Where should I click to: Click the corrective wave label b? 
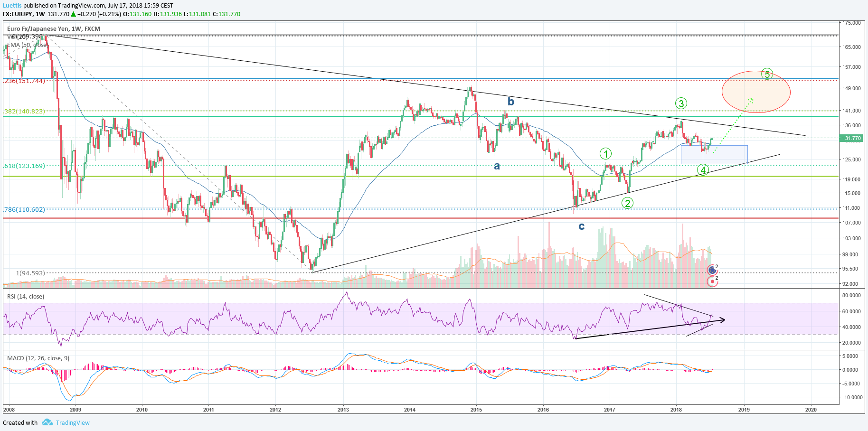point(511,102)
